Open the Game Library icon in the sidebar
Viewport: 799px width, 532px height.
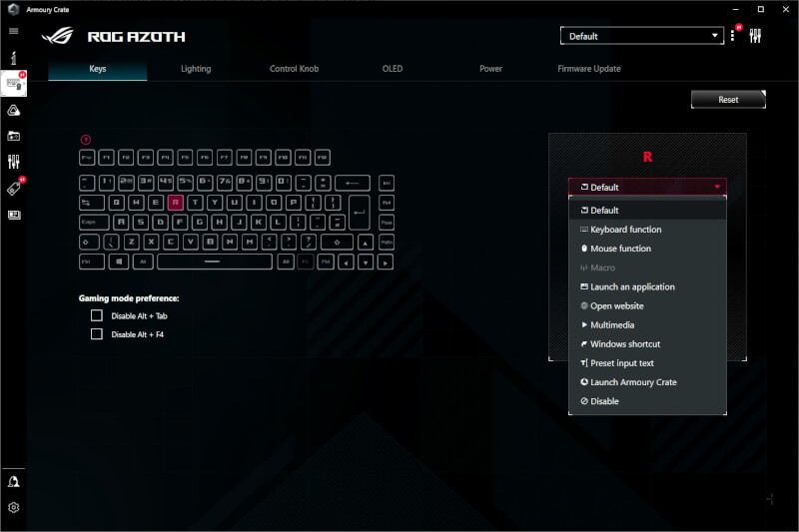pyautogui.click(x=14, y=136)
